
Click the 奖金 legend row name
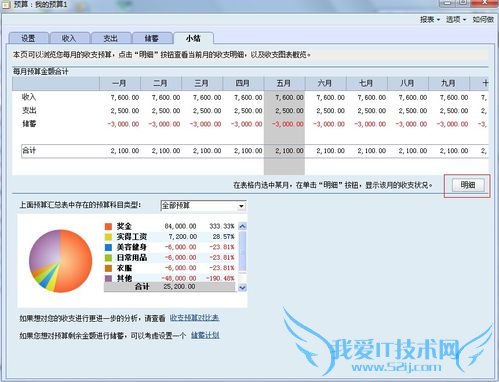(124, 226)
